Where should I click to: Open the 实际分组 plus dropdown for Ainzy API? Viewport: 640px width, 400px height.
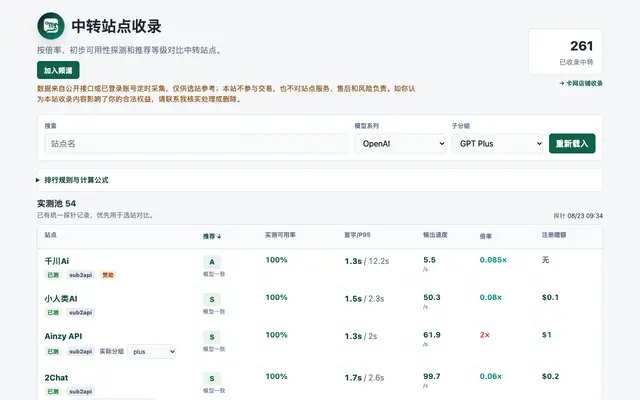(152, 351)
